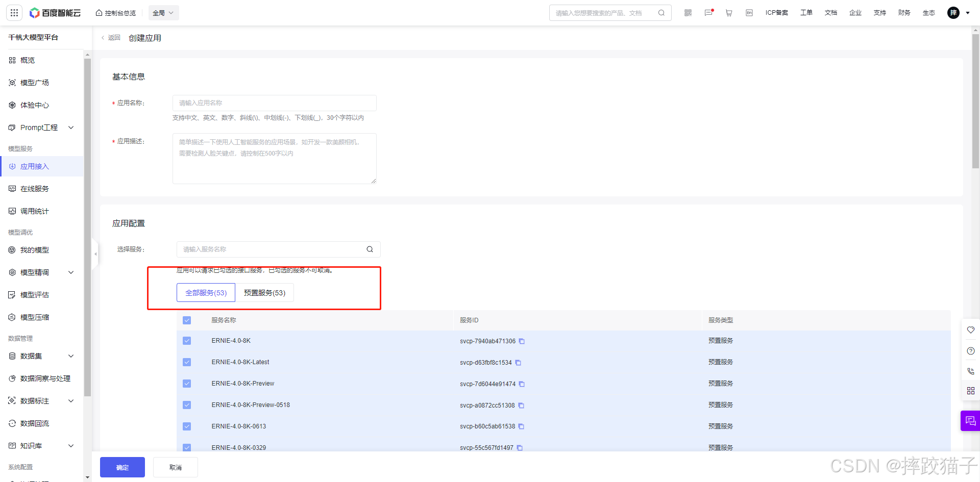Copy service ID svcp-a0872cc51308
The width and height of the screenshot is (980, 482).
(521, 405)
